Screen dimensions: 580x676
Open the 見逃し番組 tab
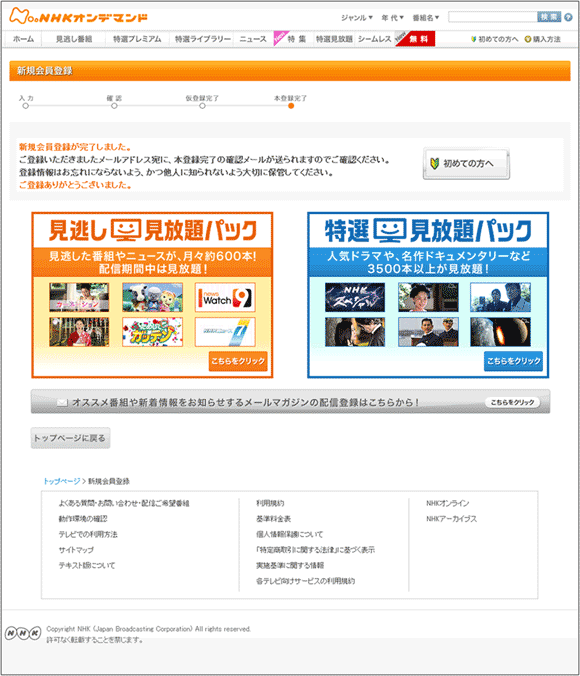point(74,39)
